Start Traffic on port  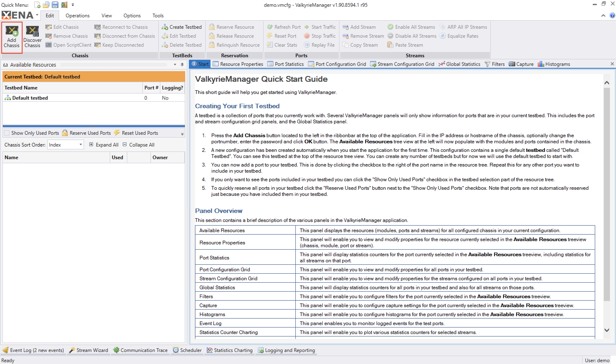click(x=320, y=27)
